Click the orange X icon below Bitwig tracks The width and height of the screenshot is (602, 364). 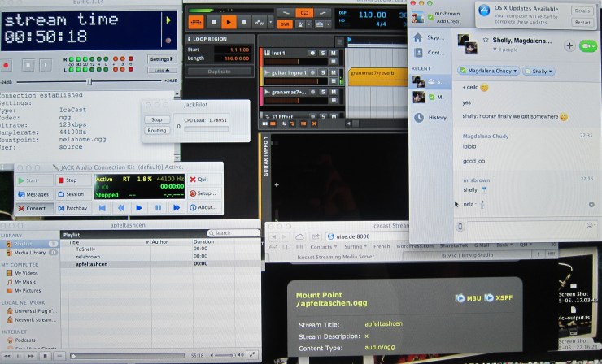pyautogui.click(x=314, y=123)
